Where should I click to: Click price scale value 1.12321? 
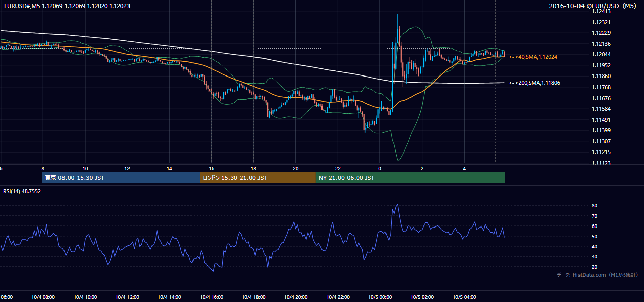pyautogui.click(x=601, y=22)
